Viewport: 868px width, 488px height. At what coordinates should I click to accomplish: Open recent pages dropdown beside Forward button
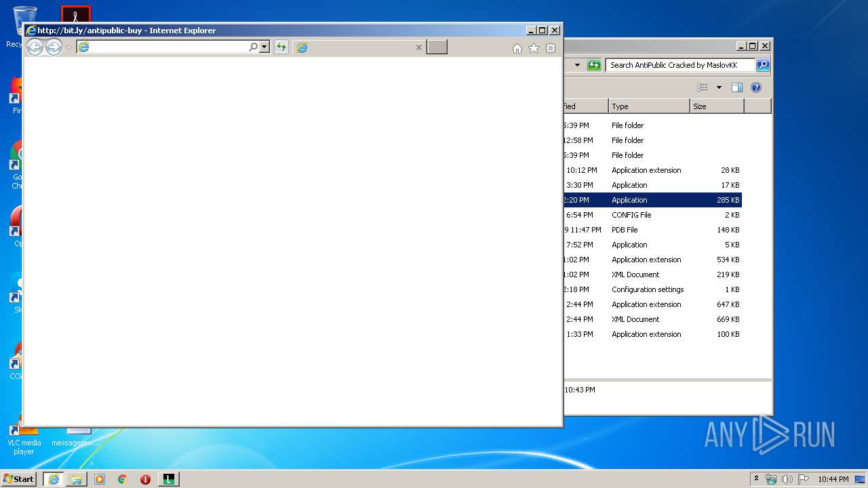[68, 47]
